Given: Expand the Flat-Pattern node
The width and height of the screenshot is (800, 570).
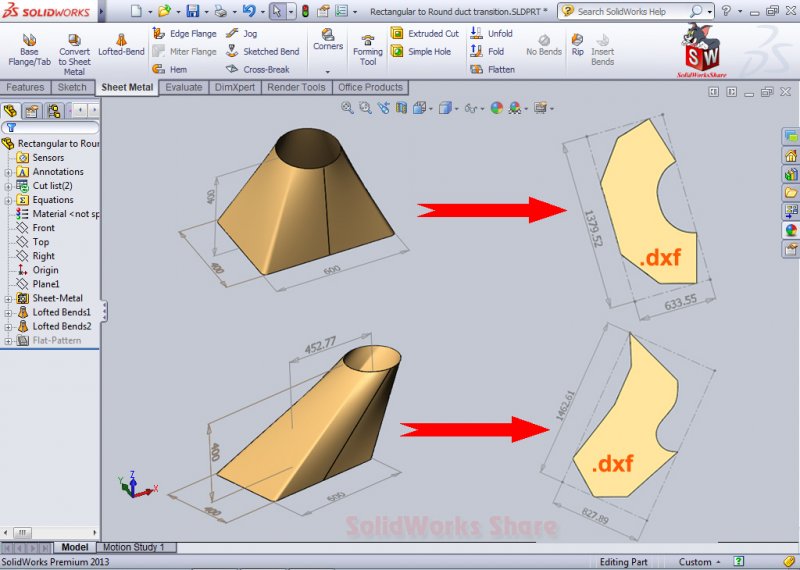Looking at the screenshot, I should pos(8,341).
